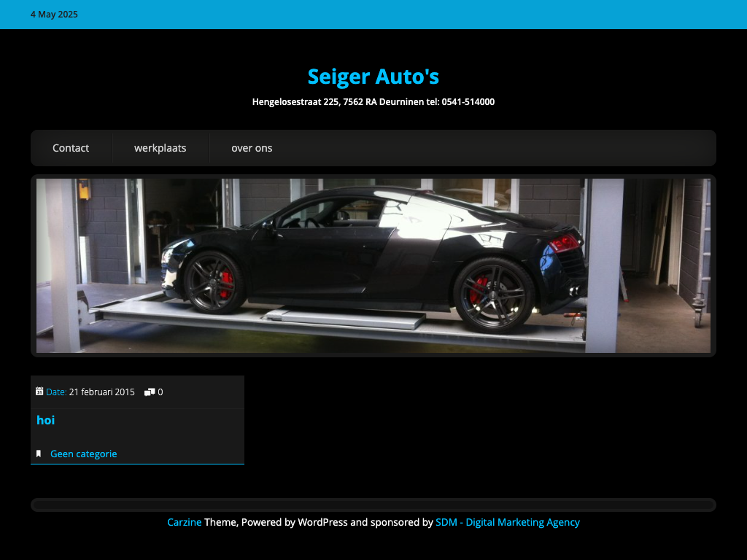
Task: Click the calendar icon beside Date
Action: [39, 392]
